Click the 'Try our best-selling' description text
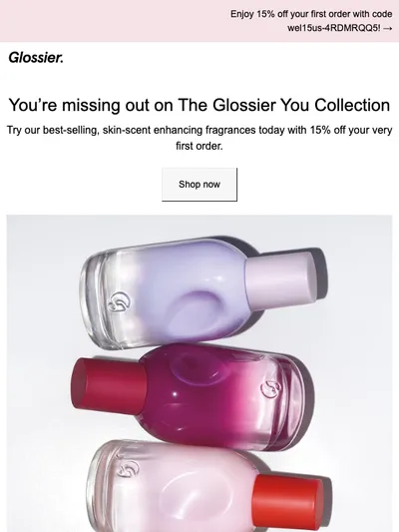Viewport: 399px width, 532px height. coord(199,138)
